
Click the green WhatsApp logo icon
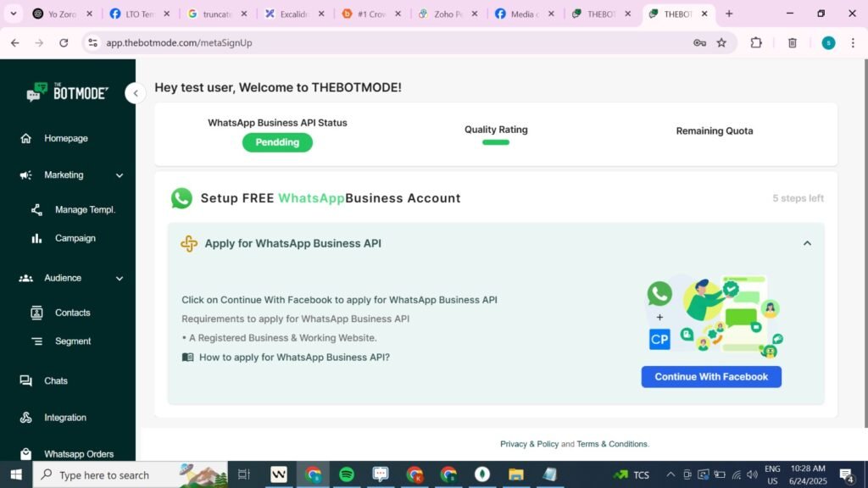tap(181, 198)
